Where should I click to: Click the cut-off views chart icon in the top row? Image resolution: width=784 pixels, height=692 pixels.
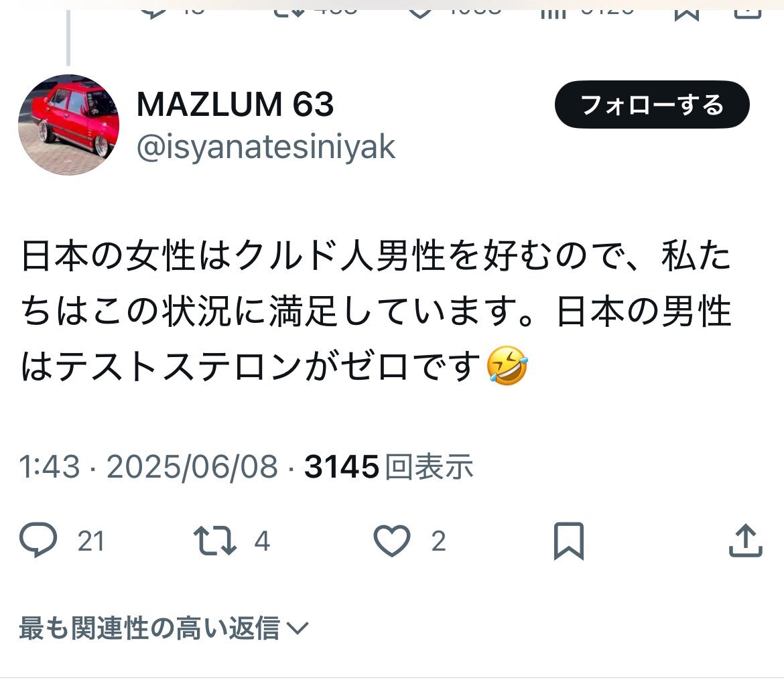pyautogui.click(x=553, y=11)
